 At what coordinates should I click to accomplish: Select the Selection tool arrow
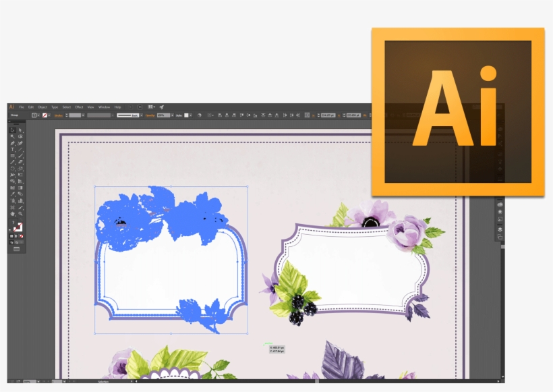tap(12, 130)
